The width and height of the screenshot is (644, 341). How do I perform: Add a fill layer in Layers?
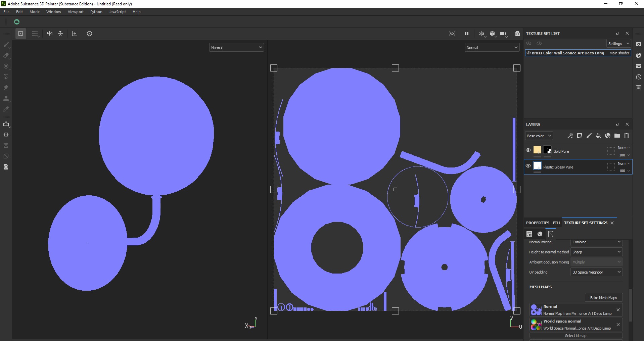598,136
